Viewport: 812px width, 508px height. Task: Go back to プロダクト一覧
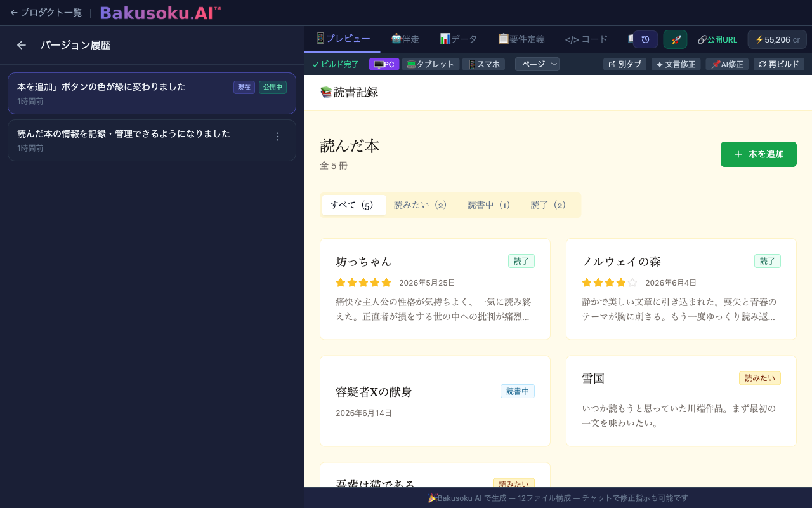click(x=46, y=13)
